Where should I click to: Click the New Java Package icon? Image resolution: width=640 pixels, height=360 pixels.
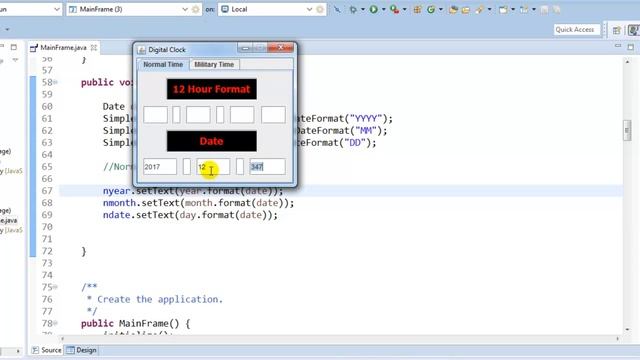[417, 9]
